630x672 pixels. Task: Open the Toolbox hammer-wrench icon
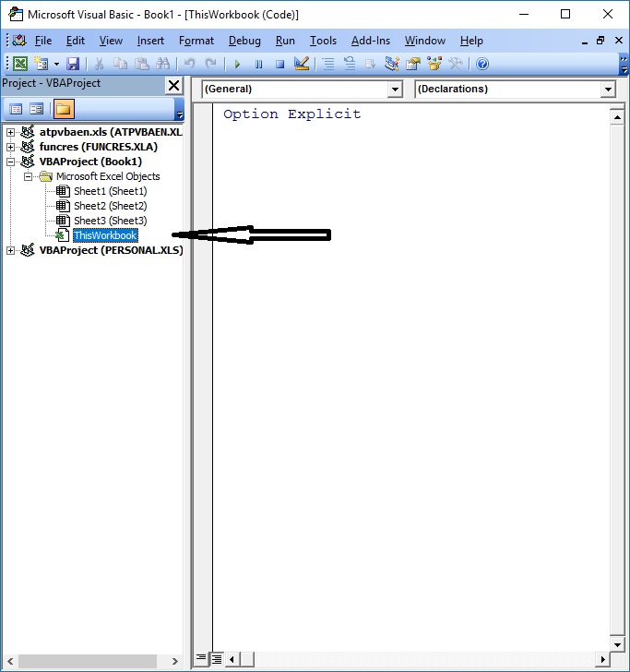(x=456, y=64)
